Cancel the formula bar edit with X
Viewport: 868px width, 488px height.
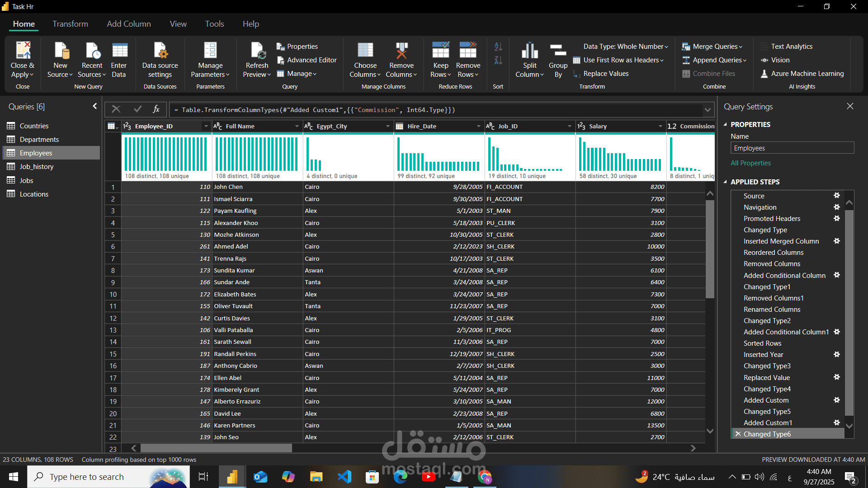point(116,109)
